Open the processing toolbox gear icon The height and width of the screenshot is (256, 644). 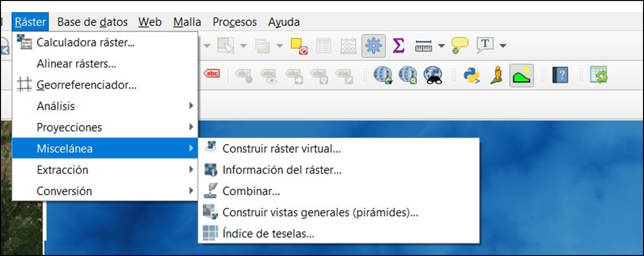[x=373, y=46]
